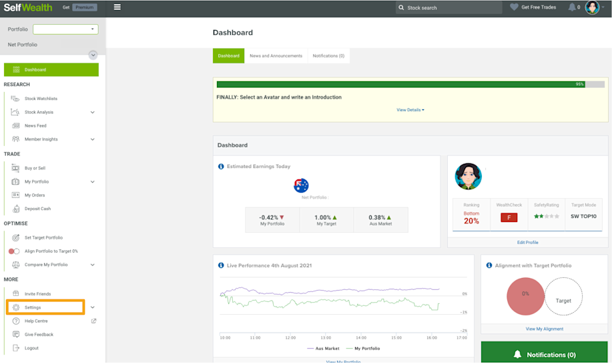Open the notifications bell in top bar
Screen dimensions: 612x364
tap(572, 7)
